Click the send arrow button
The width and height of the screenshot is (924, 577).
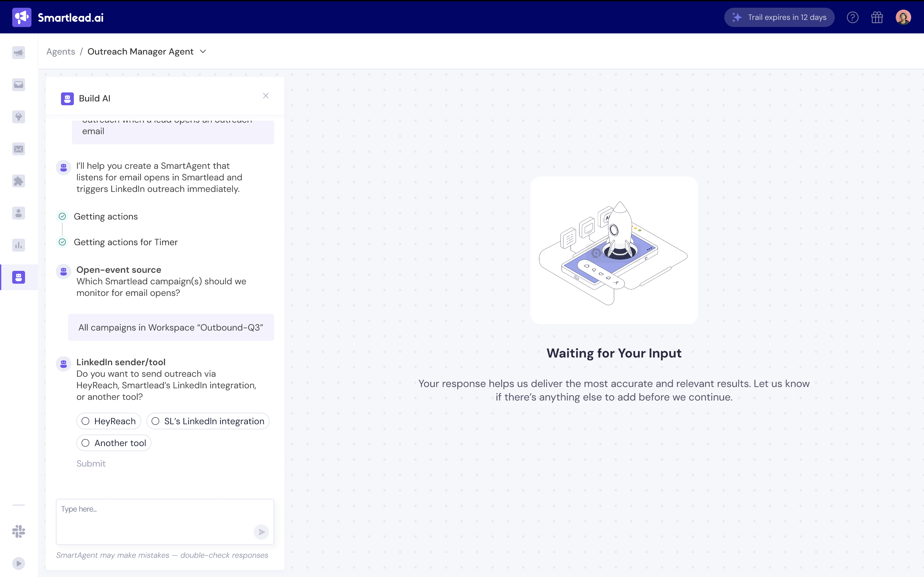tap(261, 532)
